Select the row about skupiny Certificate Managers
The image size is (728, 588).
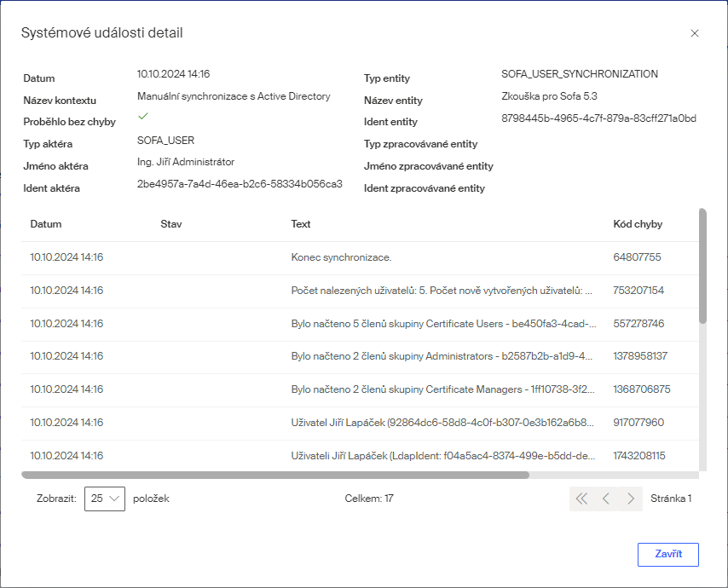click(360, 389)
